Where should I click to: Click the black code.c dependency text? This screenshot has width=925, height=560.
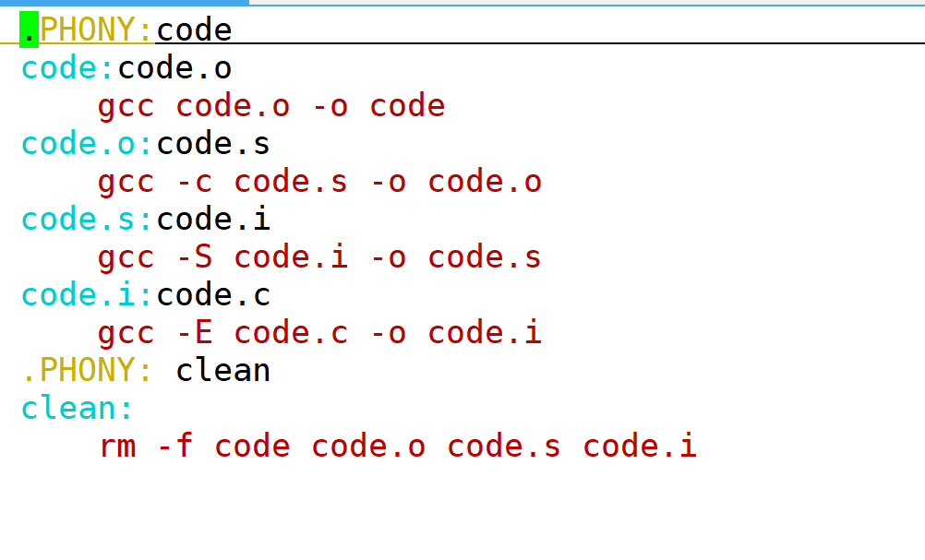(213, 294)
